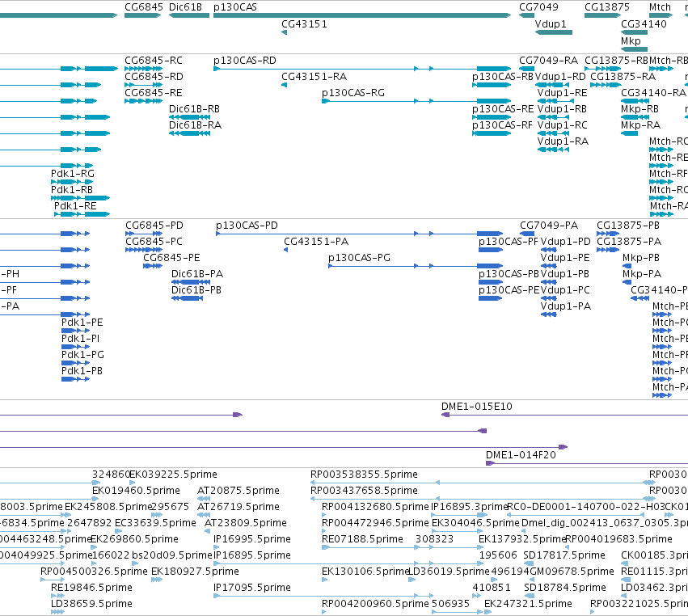Image resolution: width=688 pixels, height=616 pixels.
Task: Click the Vdup1 gene label
Action: click(551, 23)
